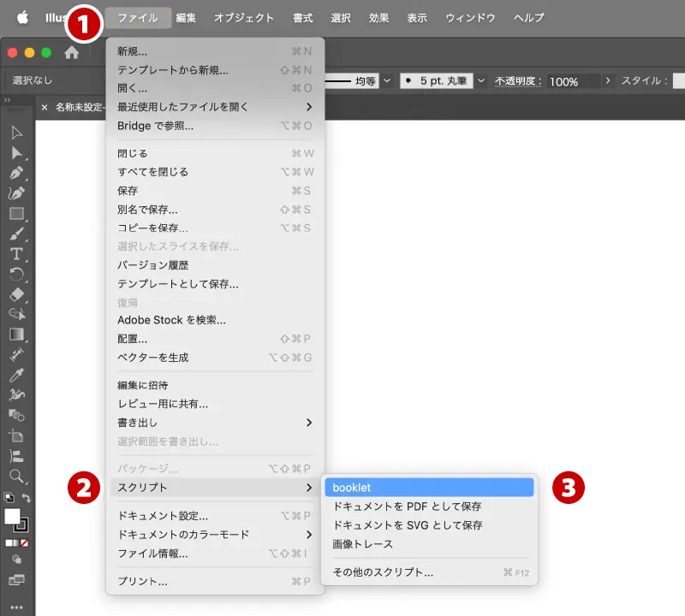This screenshot has width=685, height=616.
Task: Select the Selection tool arrow
Action: tap(16, 132)
